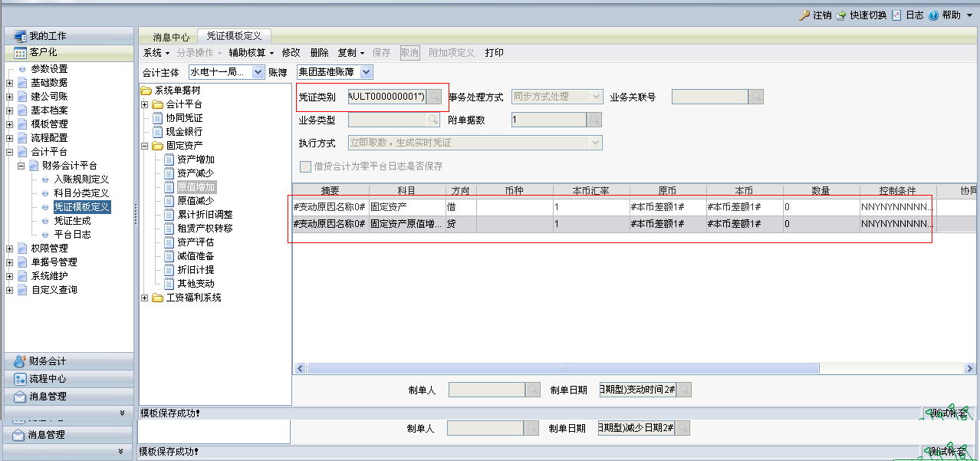Expand the 基础数据 node in sidebar
Screen dimensions: 980x461
tap(9, 83)
